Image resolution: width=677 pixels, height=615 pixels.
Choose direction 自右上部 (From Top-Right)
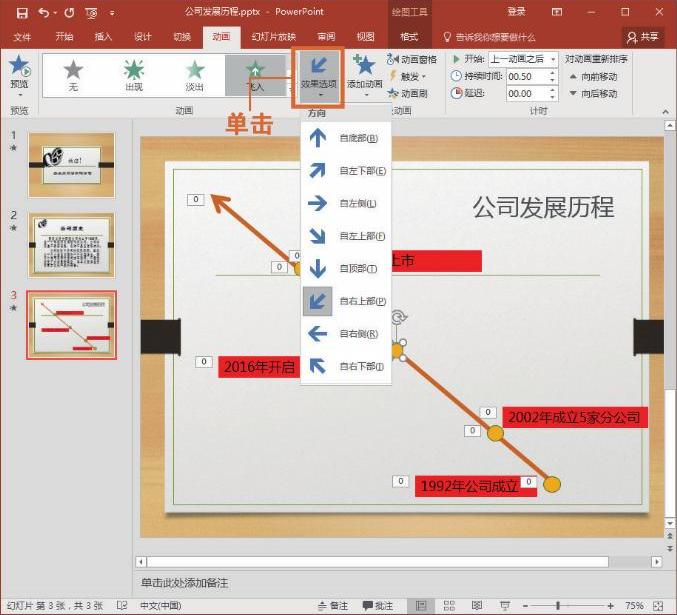(346, 301)
